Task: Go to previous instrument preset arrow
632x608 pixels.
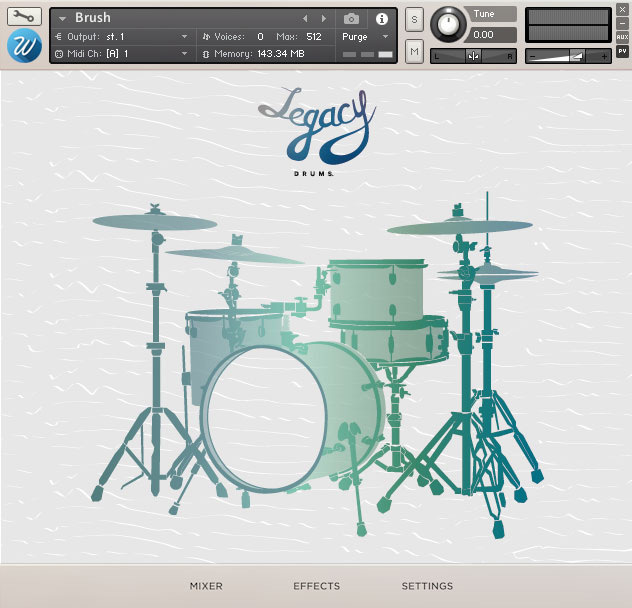Action: click(306, 18)
